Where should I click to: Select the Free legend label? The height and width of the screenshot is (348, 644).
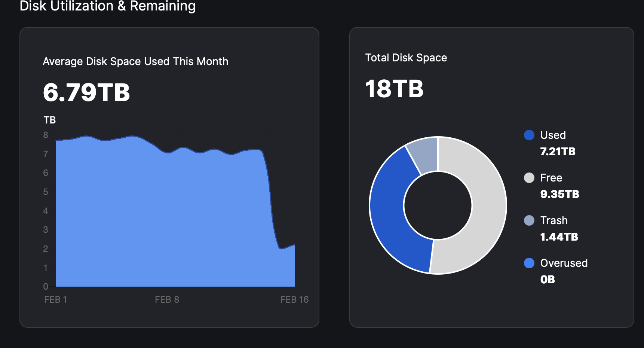(x=551, y=178)
